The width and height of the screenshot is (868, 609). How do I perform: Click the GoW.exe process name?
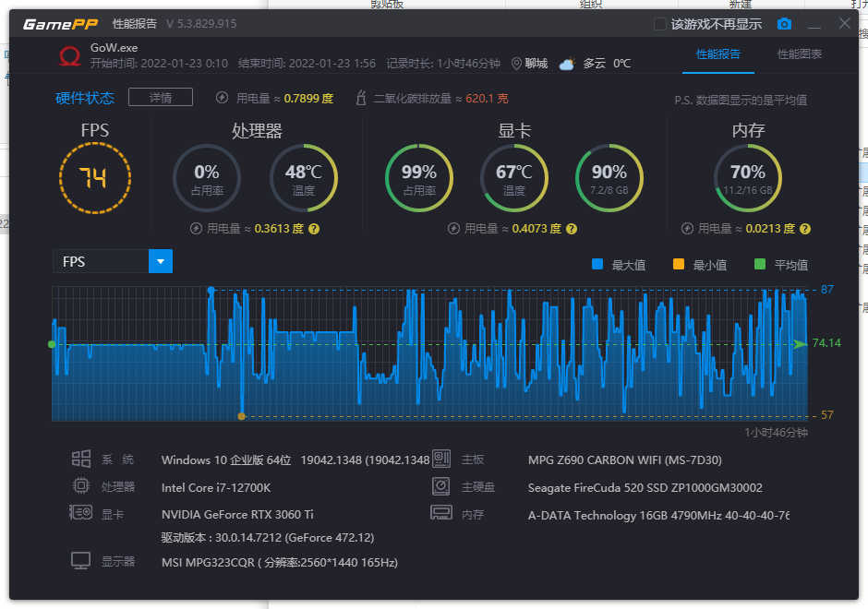coord(114,48)
